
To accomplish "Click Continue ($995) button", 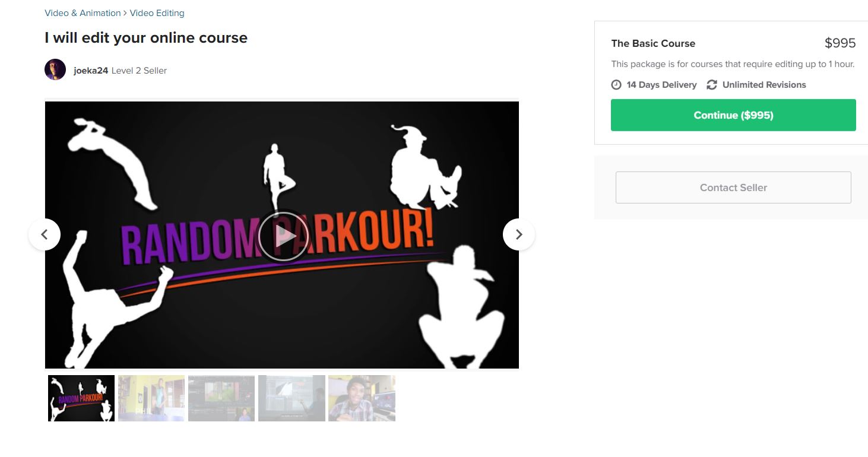I will coord(733,115).
